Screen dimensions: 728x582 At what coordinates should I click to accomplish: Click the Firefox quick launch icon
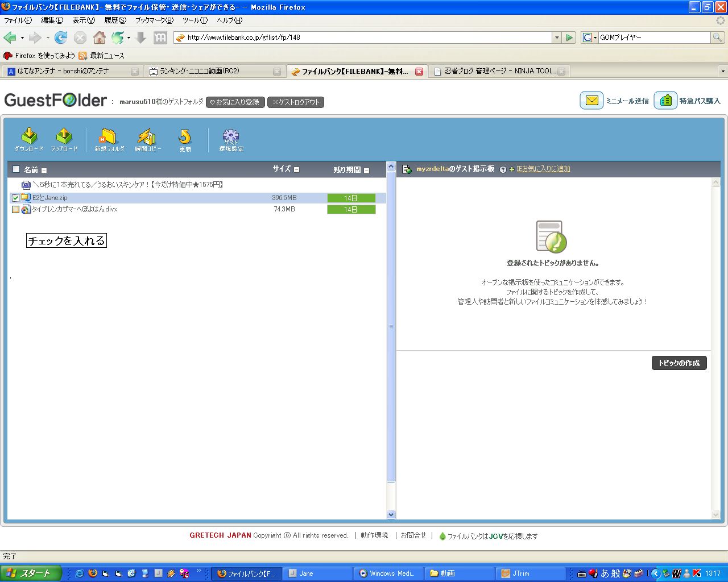(93, 573)
